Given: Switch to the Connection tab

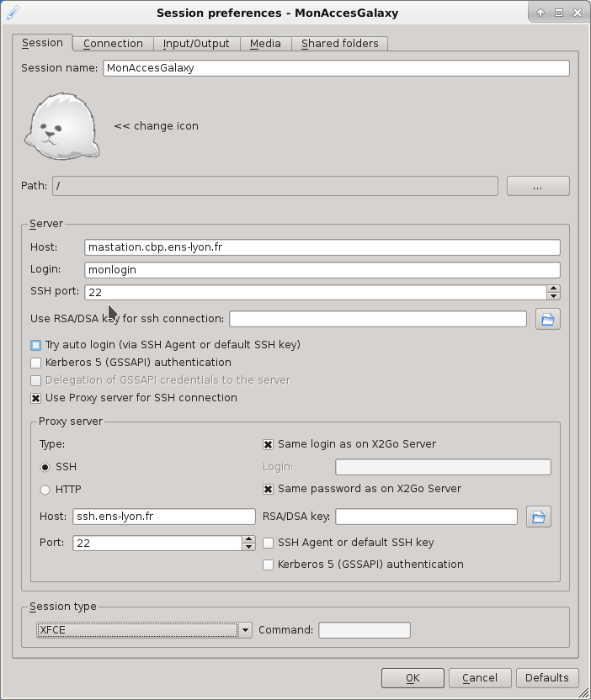Looking at the screenshot, I should (113, 44).
